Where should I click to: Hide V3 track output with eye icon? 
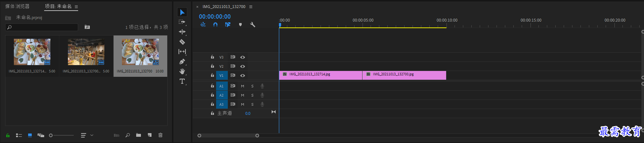pyautogui.click(x=242, y=57)
